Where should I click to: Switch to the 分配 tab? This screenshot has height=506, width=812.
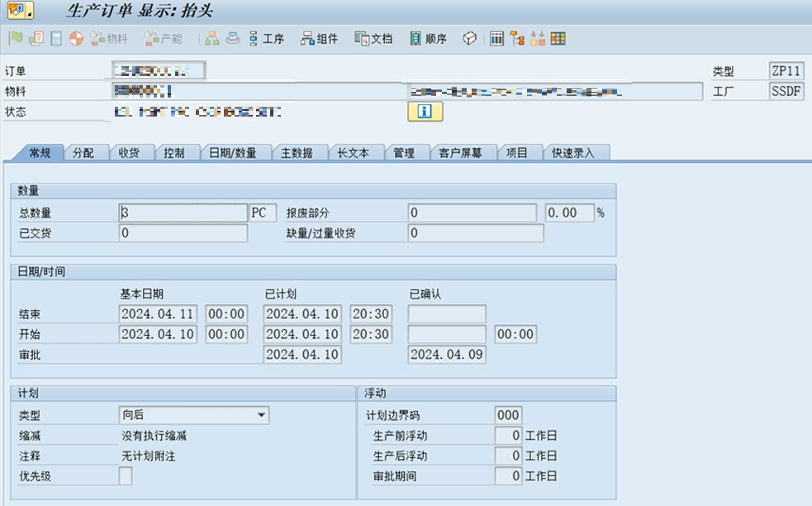[83, 153]
